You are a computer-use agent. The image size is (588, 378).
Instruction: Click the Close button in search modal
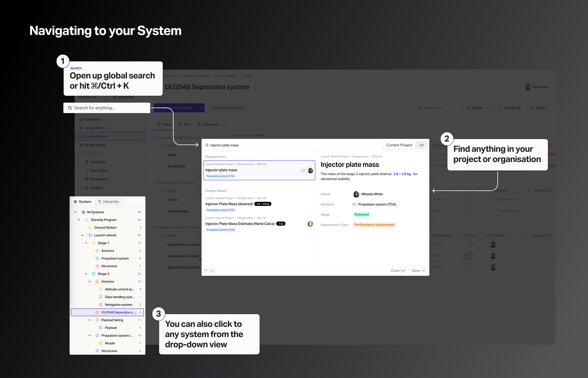(x=398, y=270)
